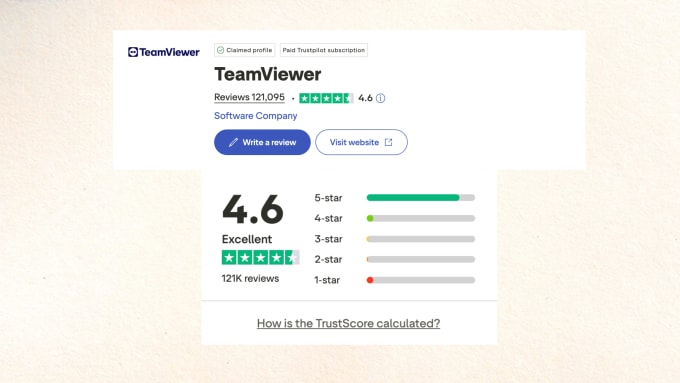Filter by the 4-star rating bar
The width and height of the screenshot is (680, 383).
(421, 218)
